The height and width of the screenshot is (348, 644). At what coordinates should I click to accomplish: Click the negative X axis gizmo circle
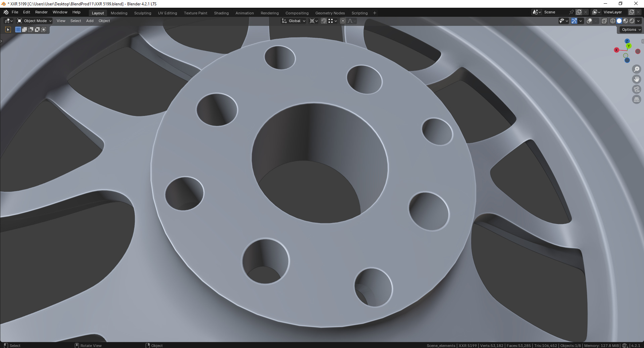638,51
